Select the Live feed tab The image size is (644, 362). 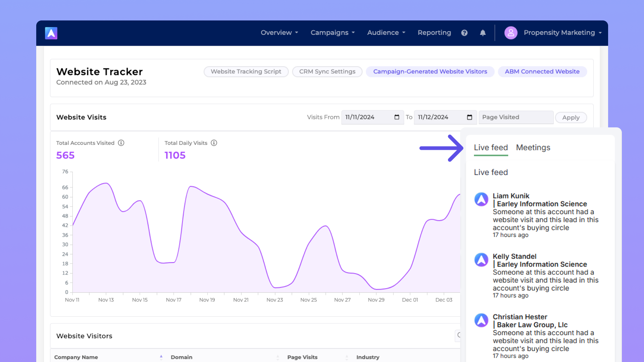[491, 148]
